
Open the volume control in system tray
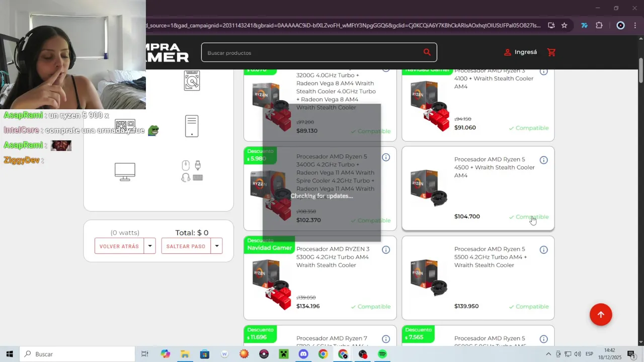tap(577, 354)
